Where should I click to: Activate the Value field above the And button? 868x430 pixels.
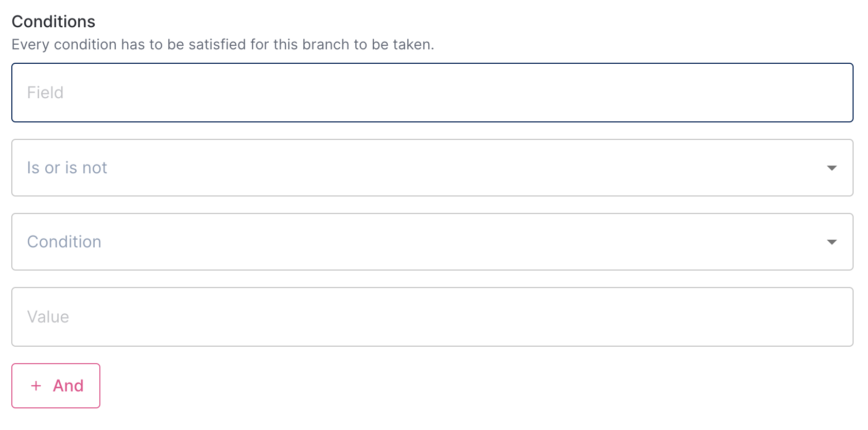coord(432,317)
